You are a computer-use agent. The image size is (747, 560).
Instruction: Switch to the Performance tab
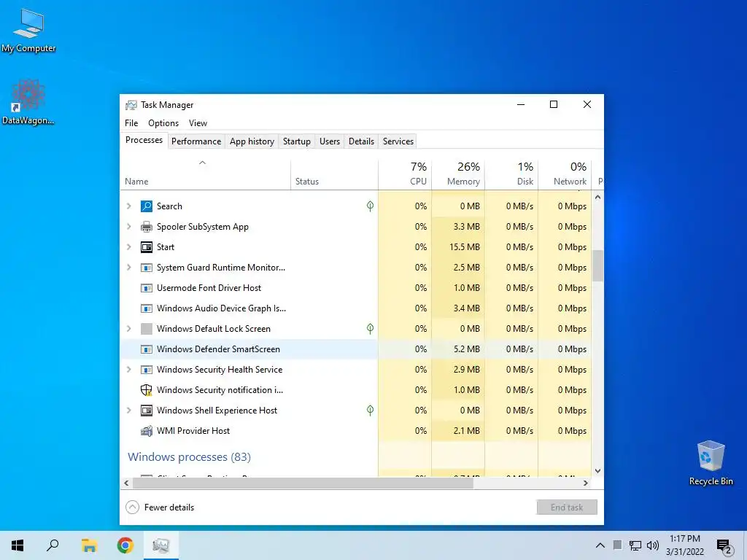[x=196, y=141]
